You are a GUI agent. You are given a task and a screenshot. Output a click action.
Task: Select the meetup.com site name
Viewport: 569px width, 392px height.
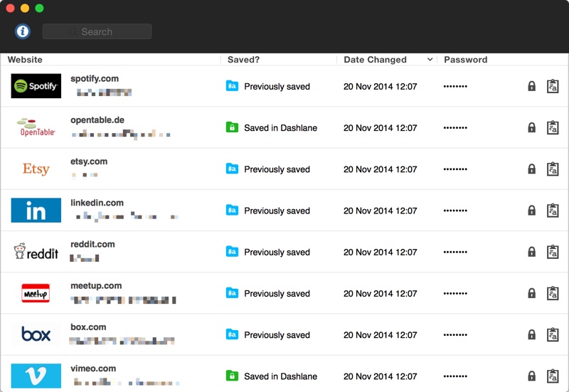tap(96, 286)
